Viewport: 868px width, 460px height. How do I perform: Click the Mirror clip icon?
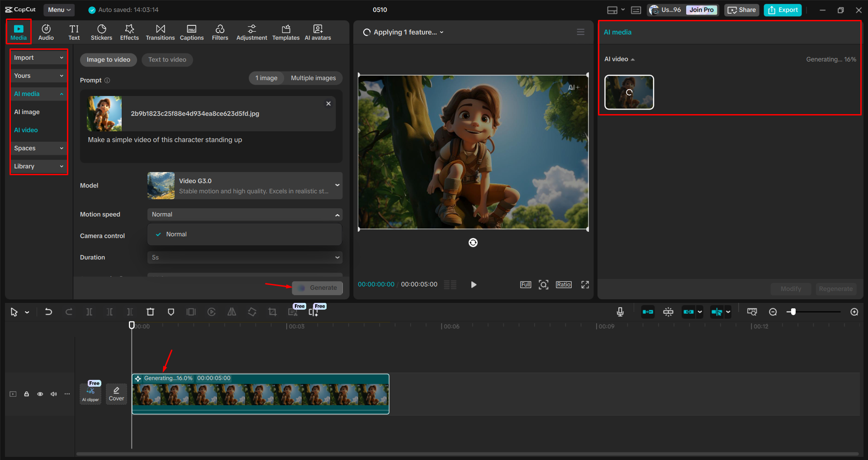[x=232, y=312]
